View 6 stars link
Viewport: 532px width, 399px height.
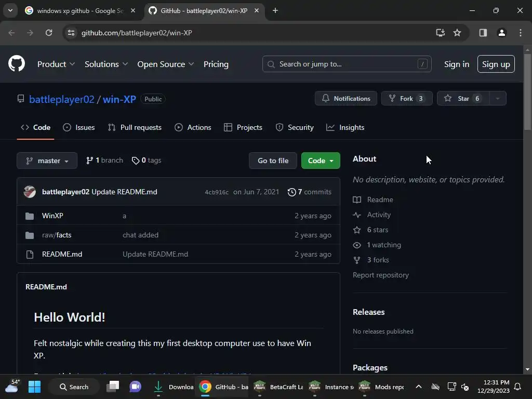click(370, 230)
